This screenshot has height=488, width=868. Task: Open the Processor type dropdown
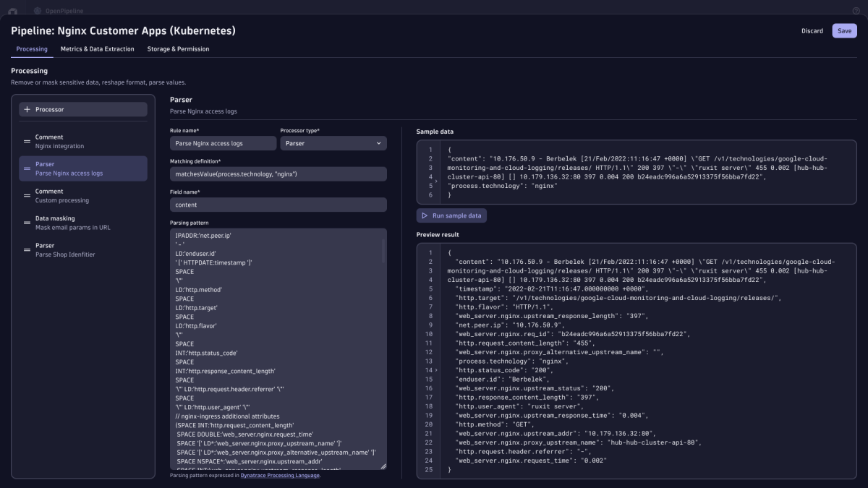pos(333,142)
